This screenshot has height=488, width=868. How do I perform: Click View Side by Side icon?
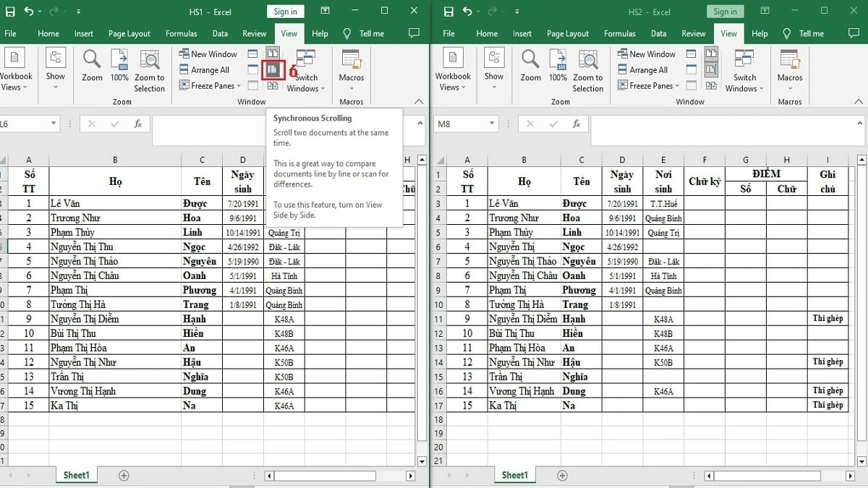[273, 53]
